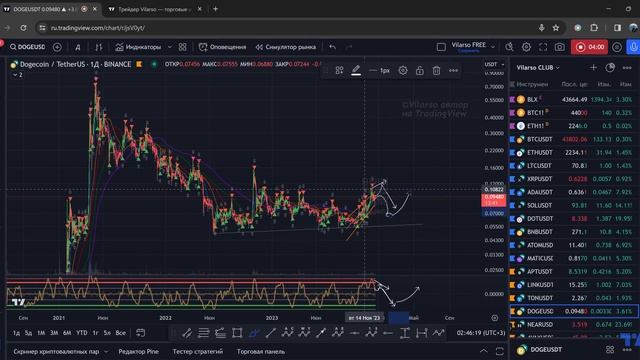
Task: Open the Тестер стратегий tab
Action: (x=198, y=351)
